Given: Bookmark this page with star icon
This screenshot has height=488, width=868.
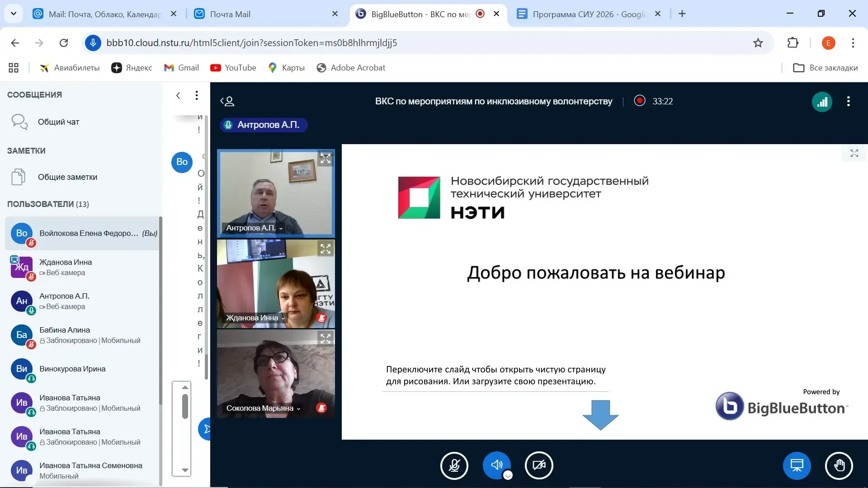Looking at the screenshot, I should tap(758, 43).
